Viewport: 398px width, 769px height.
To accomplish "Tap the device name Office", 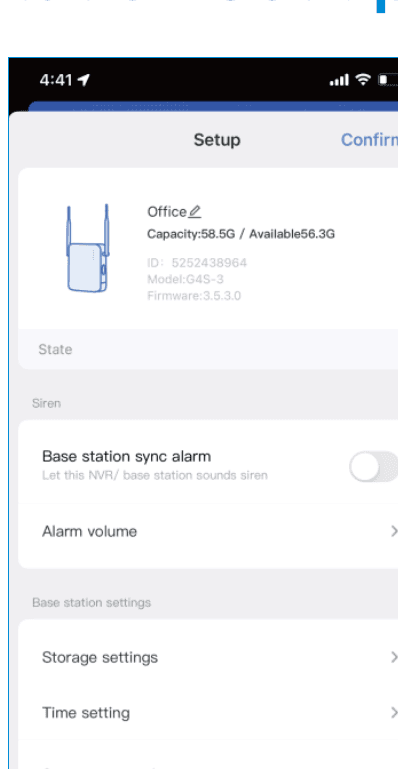I will 167,212.
